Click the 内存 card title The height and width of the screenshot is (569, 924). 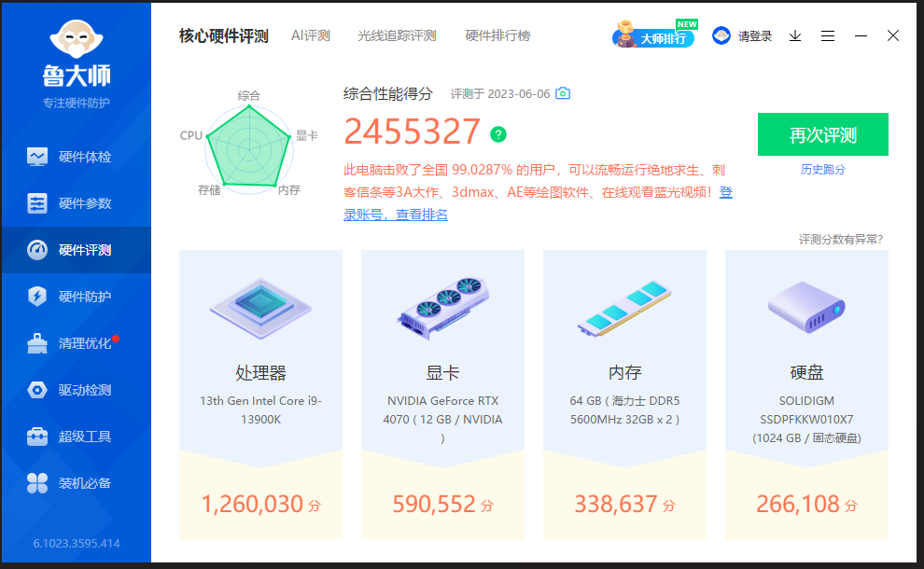(x=624, y=372)
